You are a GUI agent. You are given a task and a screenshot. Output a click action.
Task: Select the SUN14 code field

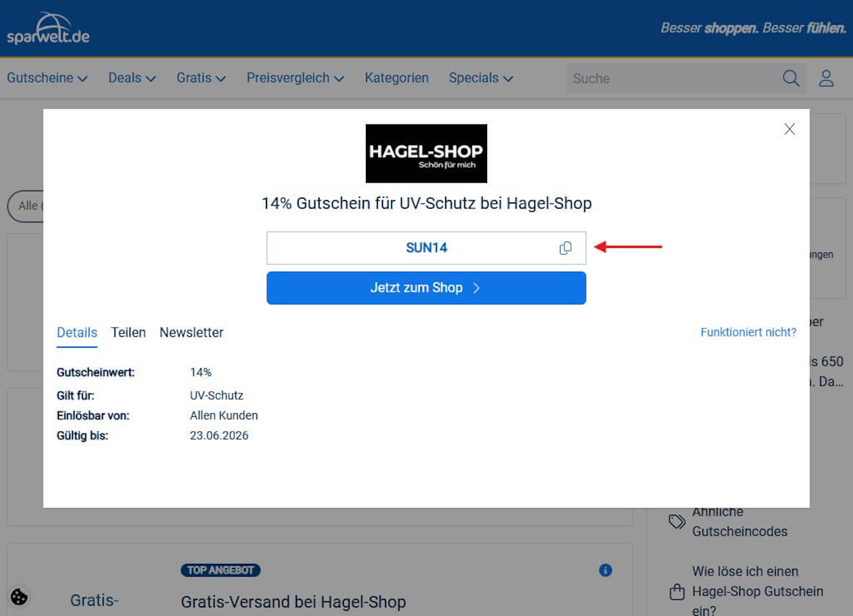point(426,248)
